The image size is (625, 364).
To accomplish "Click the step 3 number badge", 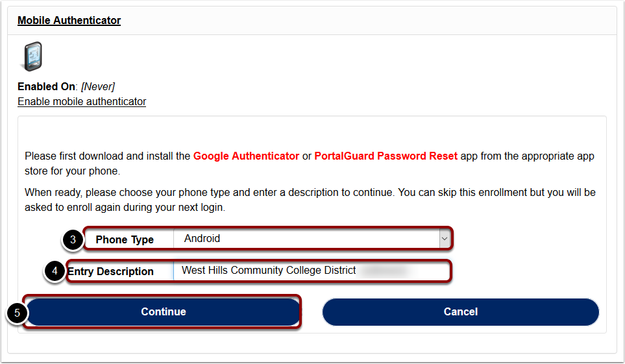I will point(73,239).
